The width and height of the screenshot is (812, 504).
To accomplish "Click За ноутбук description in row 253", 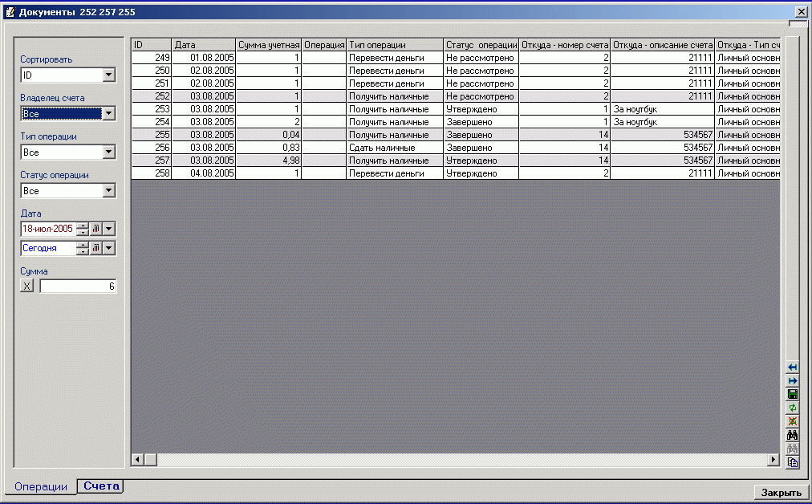I will coord(662,109).
